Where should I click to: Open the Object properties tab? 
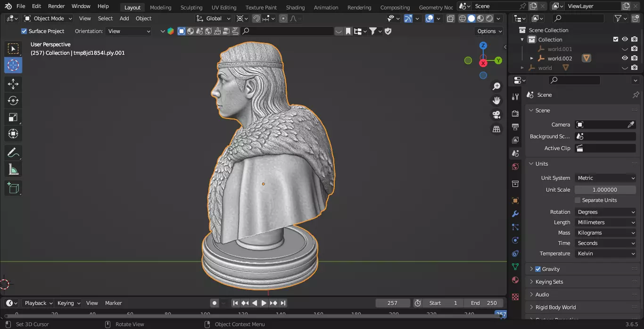click(515, 201)
